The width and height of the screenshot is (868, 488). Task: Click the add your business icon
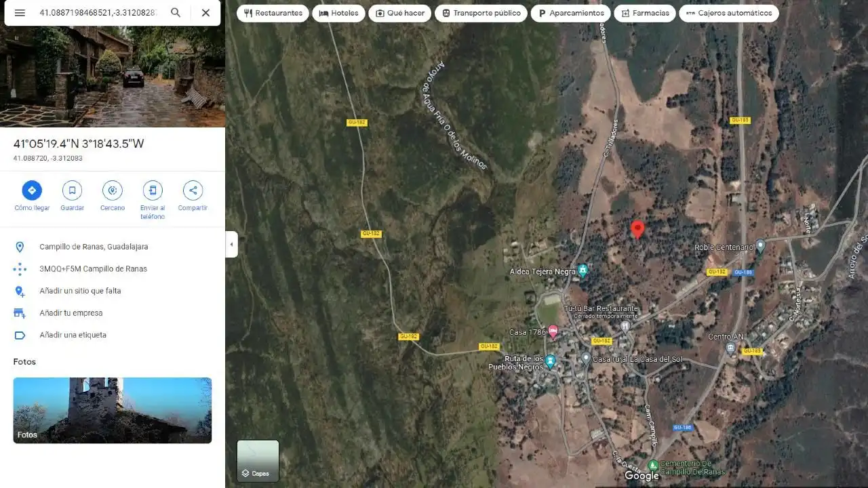(20, 313)
